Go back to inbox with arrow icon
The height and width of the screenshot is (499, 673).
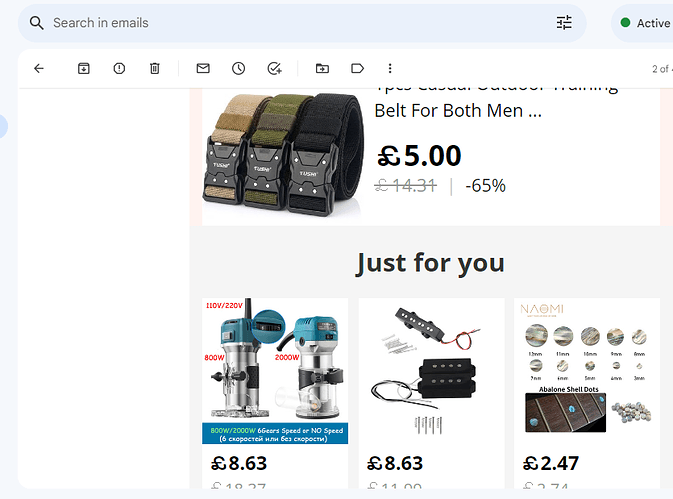tap(39, 68)
